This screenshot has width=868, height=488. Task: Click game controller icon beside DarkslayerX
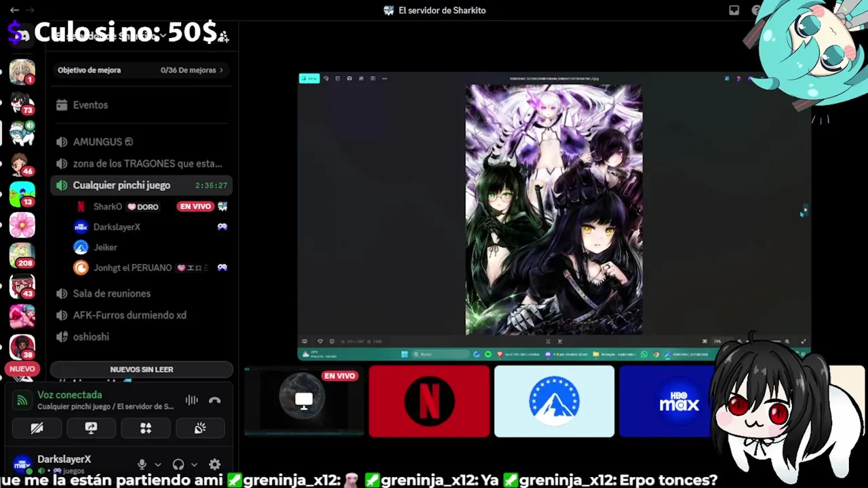[x=222, y=227]
